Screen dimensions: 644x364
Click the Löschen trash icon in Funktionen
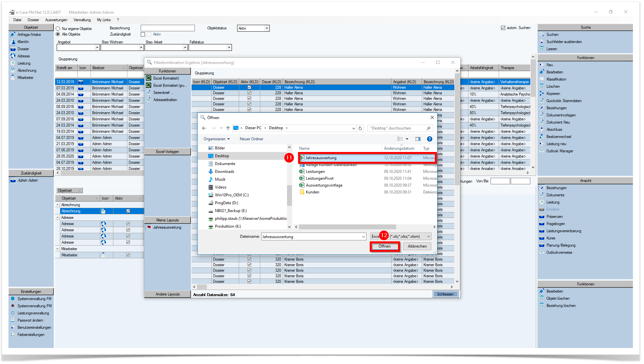[x=542, y=86]
